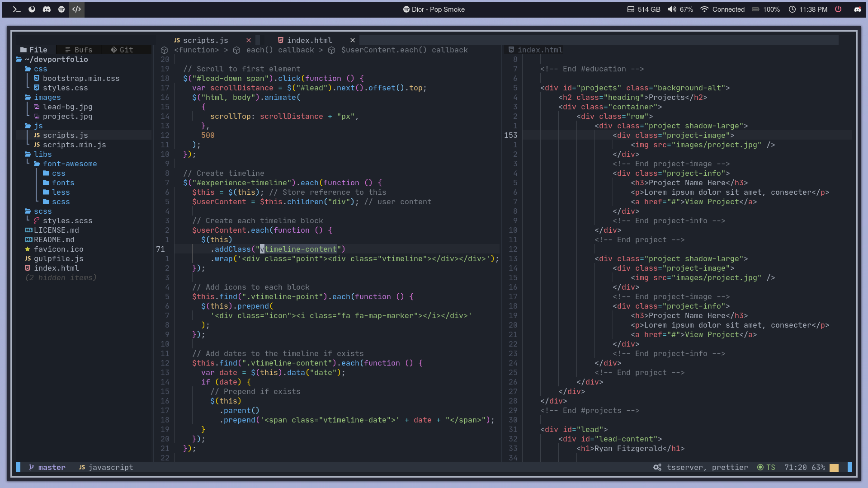Open gulpfile.js in file tree
Viewport: 868px width, 488px height.
pos(58,258)
